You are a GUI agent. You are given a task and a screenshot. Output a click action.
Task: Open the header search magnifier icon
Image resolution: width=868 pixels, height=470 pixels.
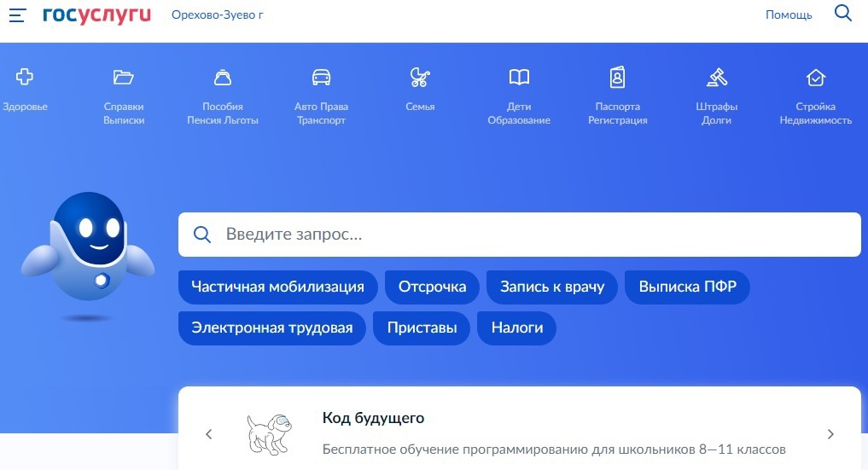pyautogui.click(x=842, y=13)
